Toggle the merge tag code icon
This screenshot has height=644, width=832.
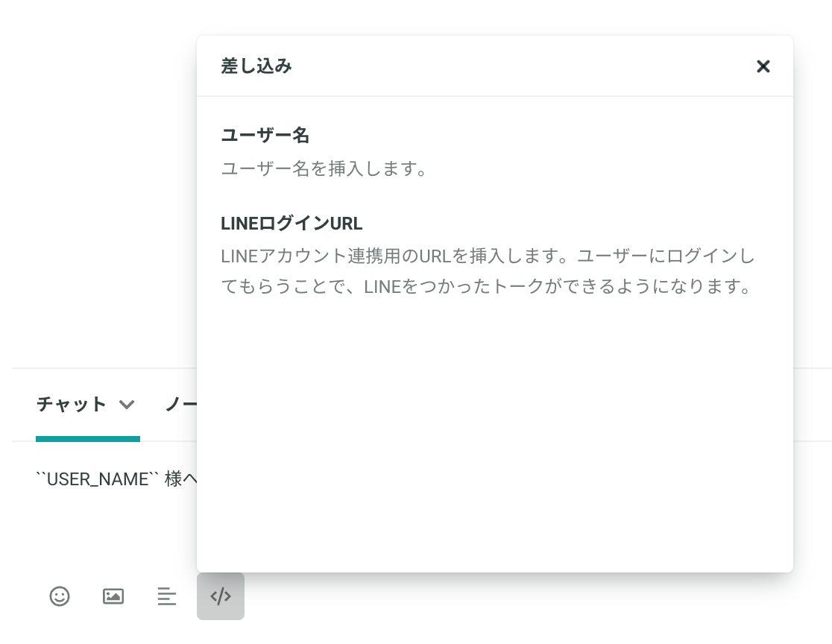221,596
